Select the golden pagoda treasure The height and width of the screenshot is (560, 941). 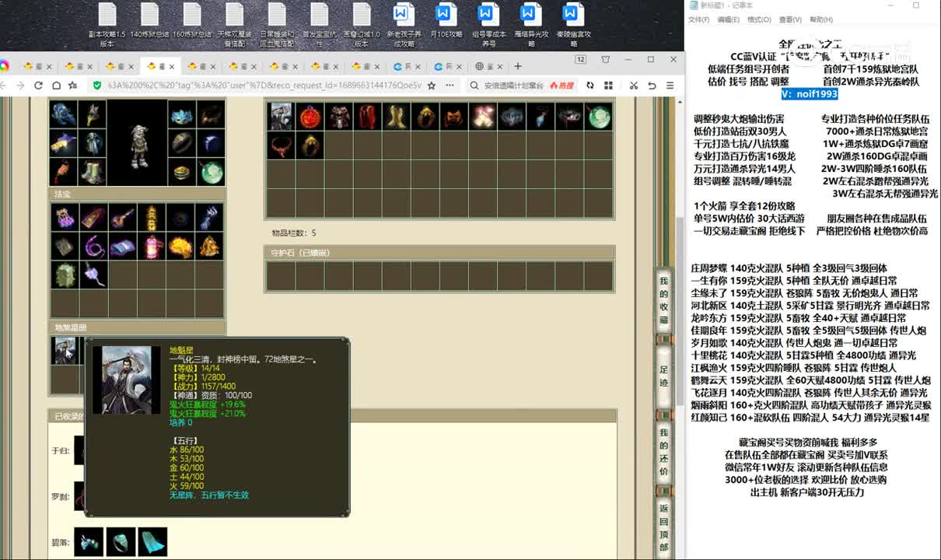(x=208, y=246)
